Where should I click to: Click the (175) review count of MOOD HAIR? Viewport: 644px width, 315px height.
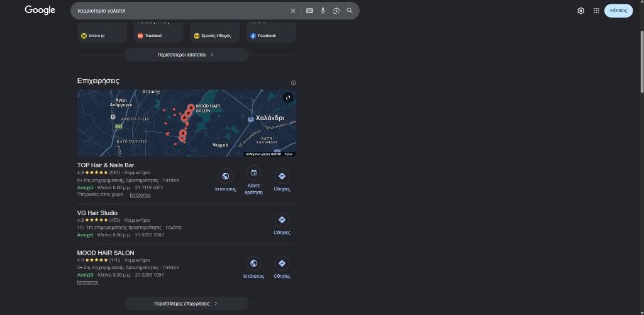[x=114, y=260]
